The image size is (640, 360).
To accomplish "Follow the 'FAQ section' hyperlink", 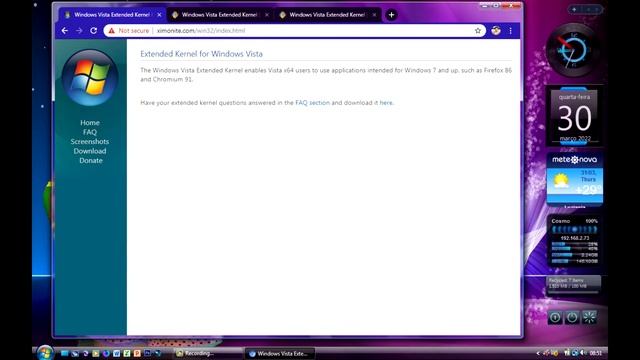I will pos(312,103).
